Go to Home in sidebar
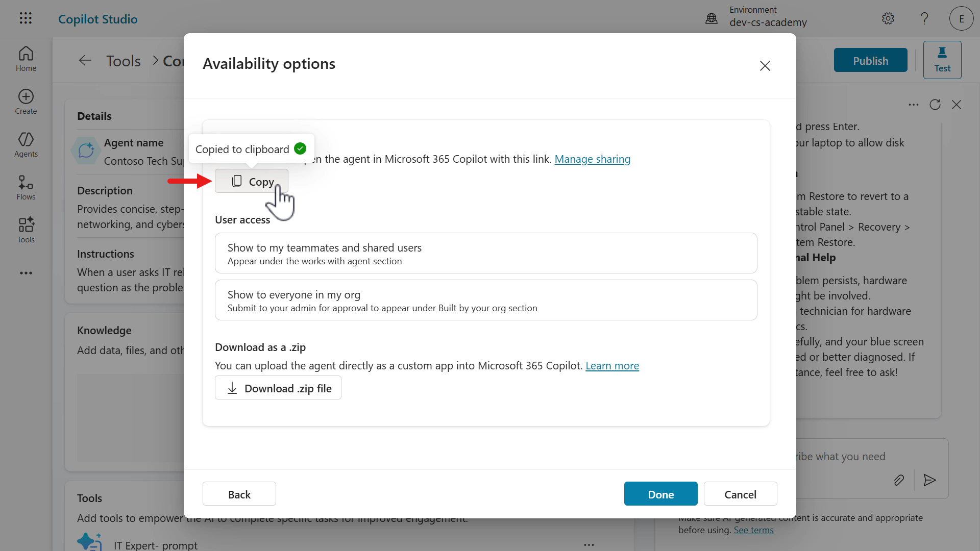Screen dimensions: 980x551 pyautogui.click(x=26, y=59)
